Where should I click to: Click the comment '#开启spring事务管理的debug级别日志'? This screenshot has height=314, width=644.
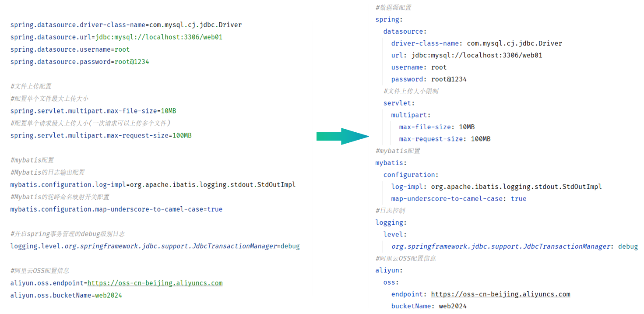(x=68, y=233)
